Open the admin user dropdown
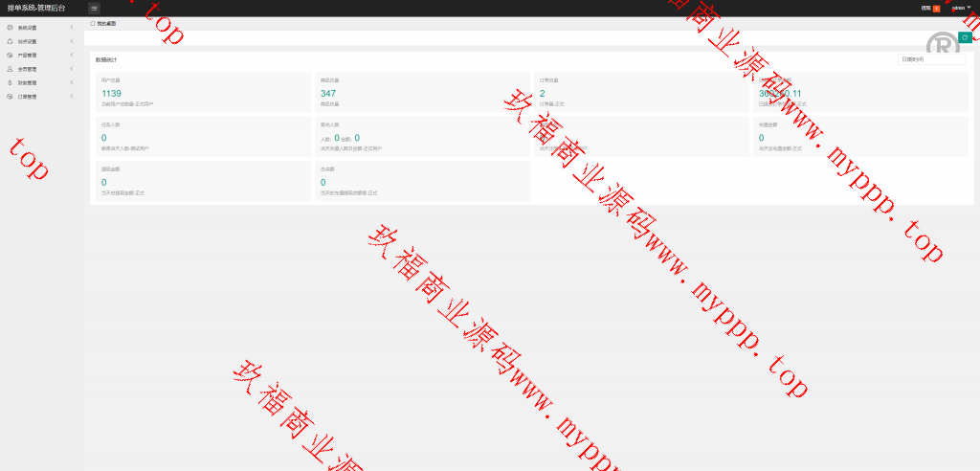Image resolution: width=980 pixels, height=471 pixels. pos(960,8)
